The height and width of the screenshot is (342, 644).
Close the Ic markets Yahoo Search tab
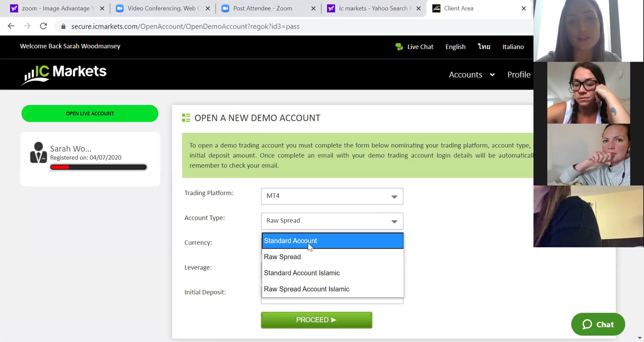(418, 8)
